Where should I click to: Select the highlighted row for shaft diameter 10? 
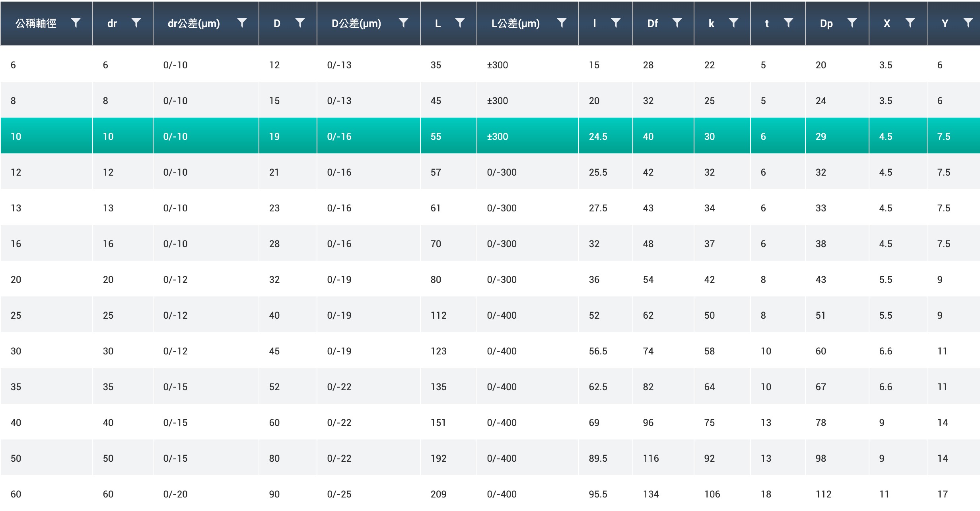[x=16, y=137]
